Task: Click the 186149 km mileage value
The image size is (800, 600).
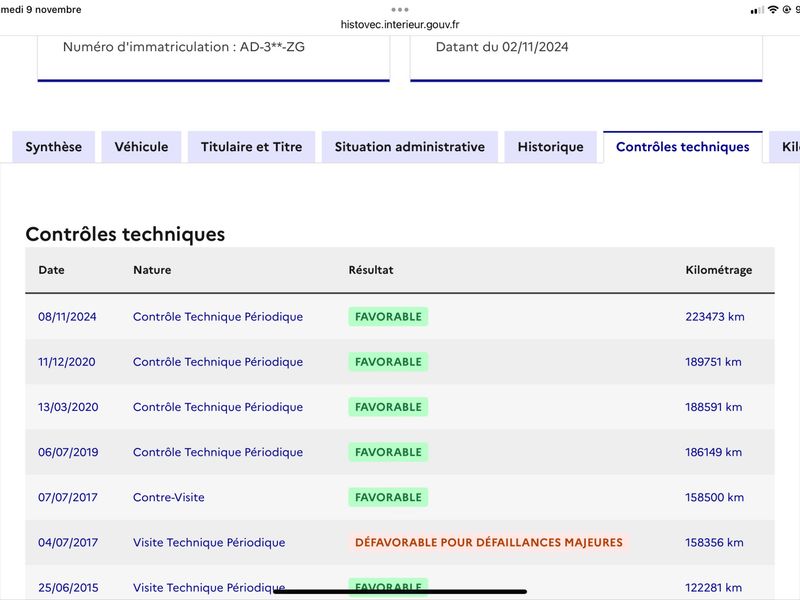Action: 714,452
